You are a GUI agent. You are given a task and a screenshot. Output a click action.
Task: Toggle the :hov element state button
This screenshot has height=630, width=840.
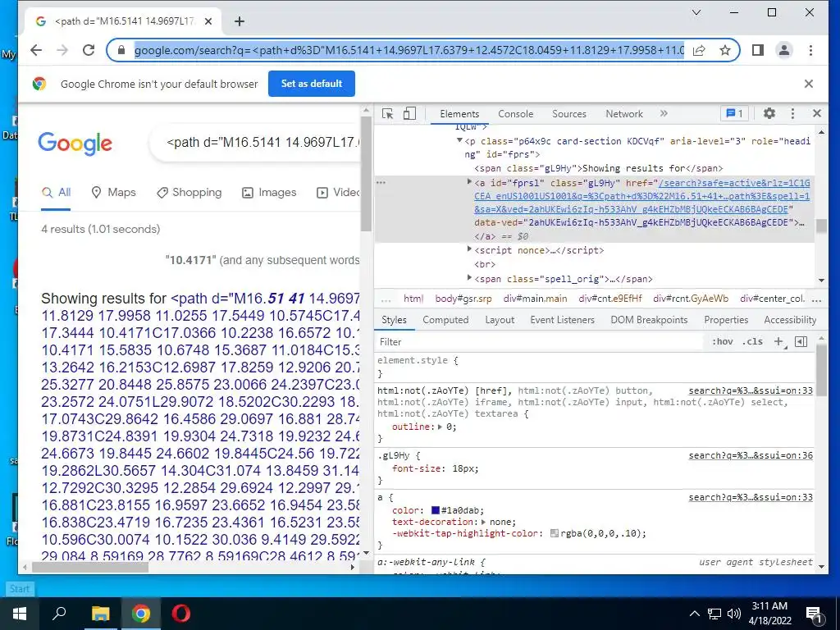click(722, 342)
